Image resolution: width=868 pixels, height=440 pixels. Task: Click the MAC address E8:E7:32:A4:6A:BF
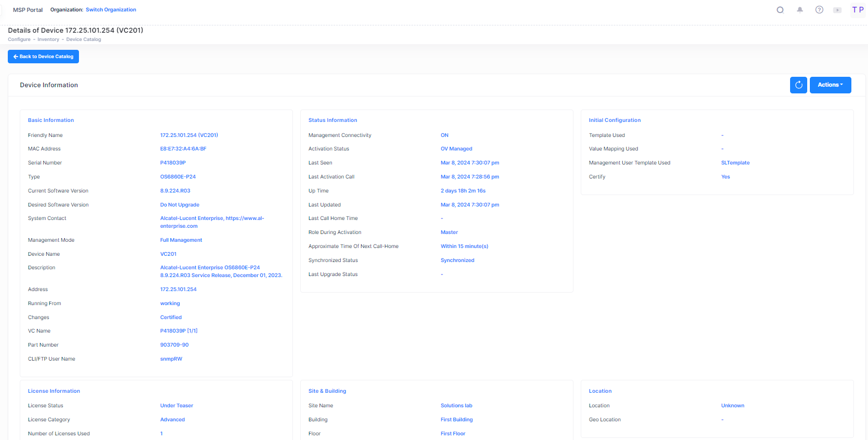click(x=183, y=149)
